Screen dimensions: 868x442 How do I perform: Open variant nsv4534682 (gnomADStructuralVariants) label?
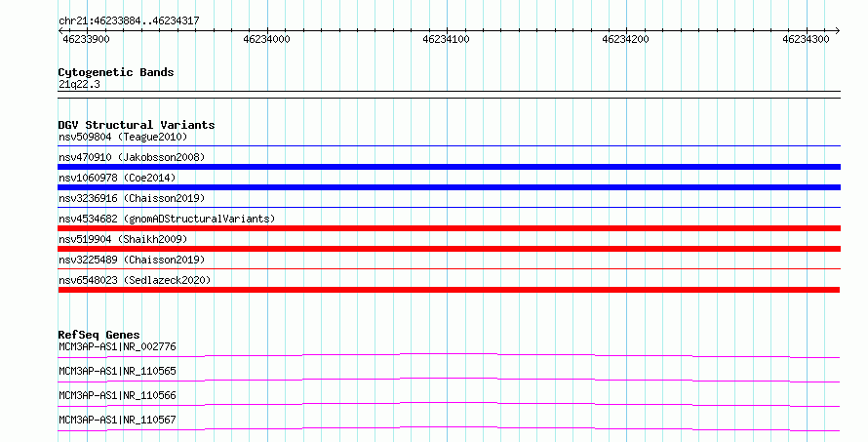click(x=167, y=219)
